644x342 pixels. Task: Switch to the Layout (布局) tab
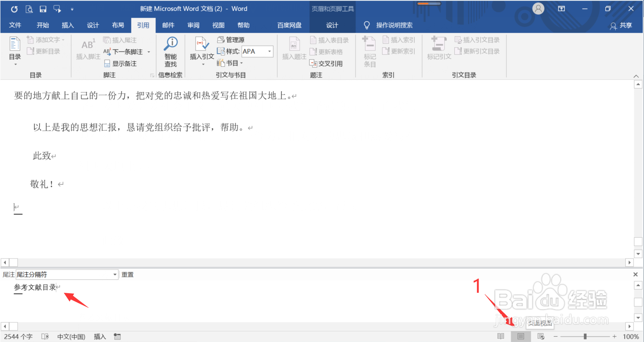(118, 25)
